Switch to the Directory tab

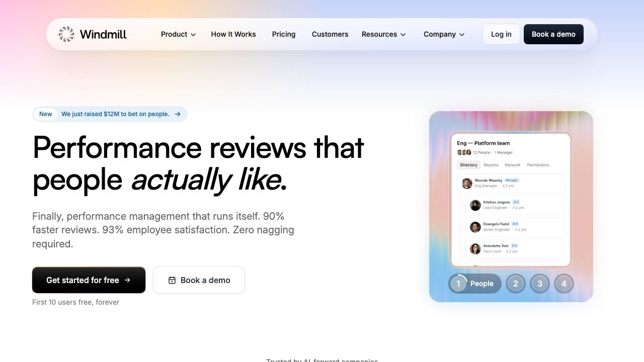(x=468, y=165)
